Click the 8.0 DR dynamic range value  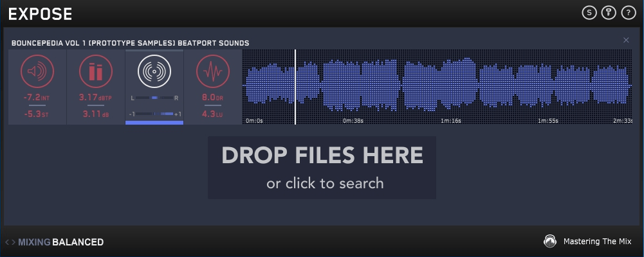212,98
